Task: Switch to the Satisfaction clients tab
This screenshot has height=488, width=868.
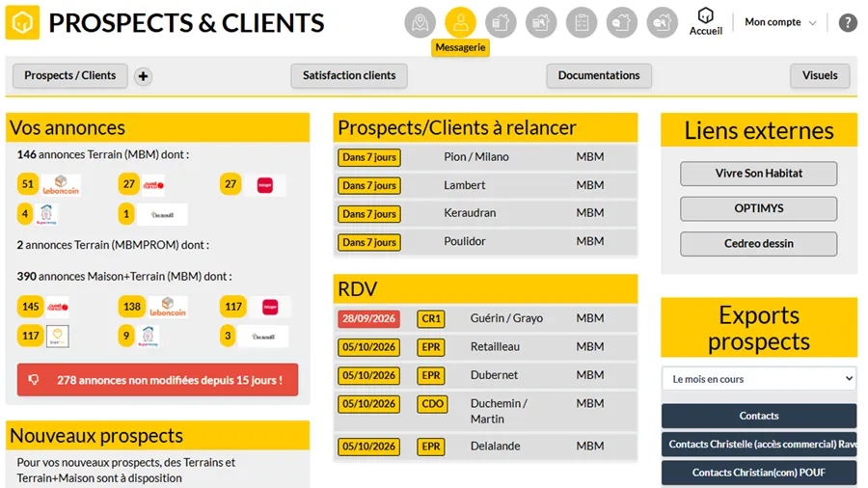Action: 349,76
